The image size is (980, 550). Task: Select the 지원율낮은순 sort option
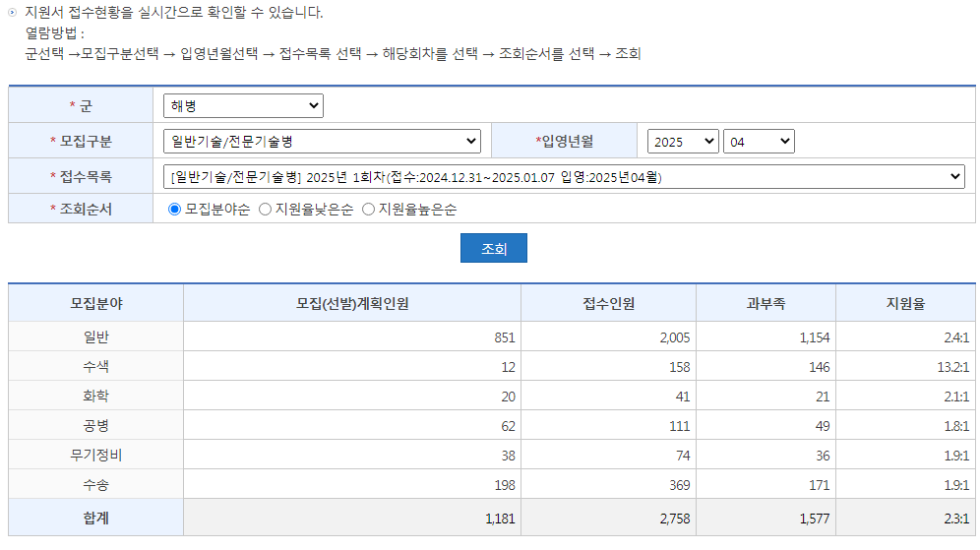pyautogui.click(x=265, y=210)
